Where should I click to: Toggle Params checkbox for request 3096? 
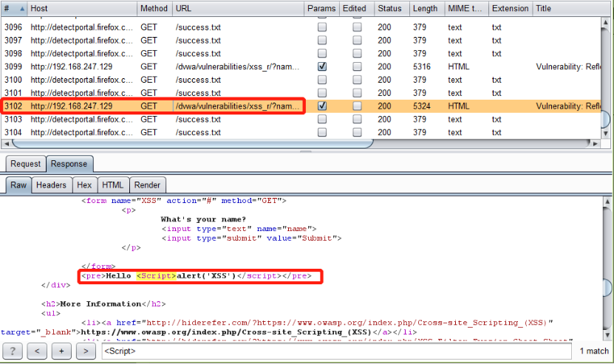pyautogui.click(x=322, y=27)
